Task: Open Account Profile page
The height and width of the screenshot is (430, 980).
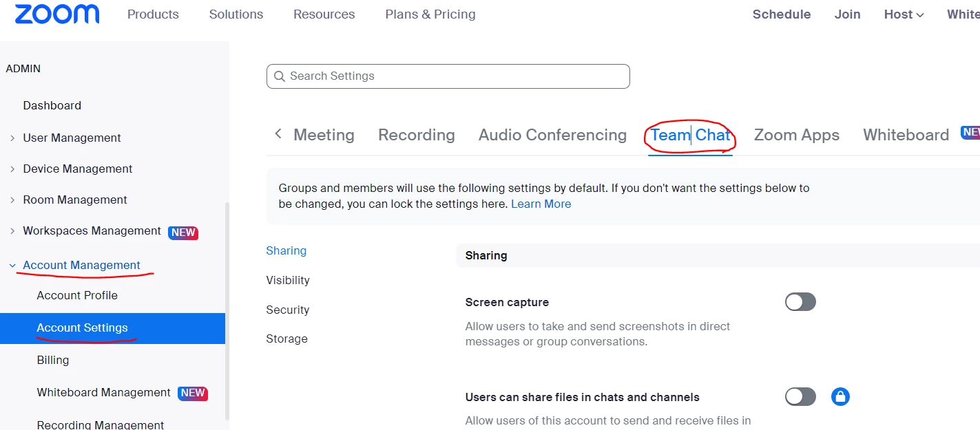Action: tap(77, 295)
